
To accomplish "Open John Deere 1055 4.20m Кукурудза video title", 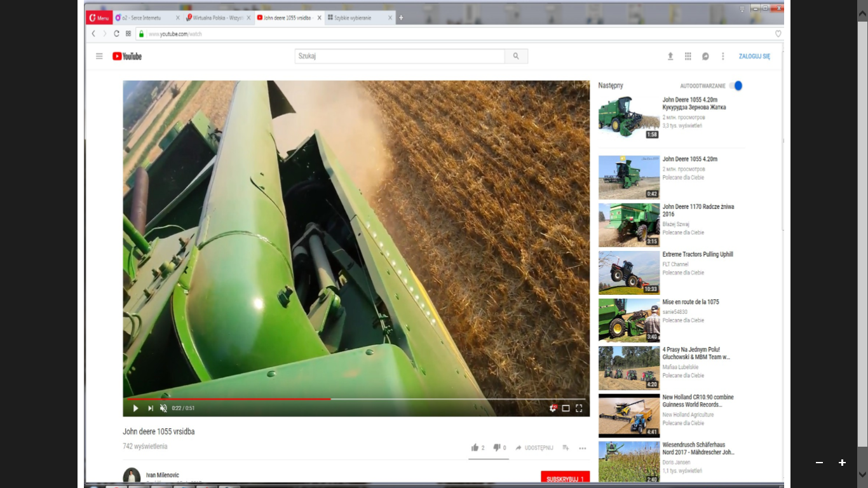I will 694,104.
